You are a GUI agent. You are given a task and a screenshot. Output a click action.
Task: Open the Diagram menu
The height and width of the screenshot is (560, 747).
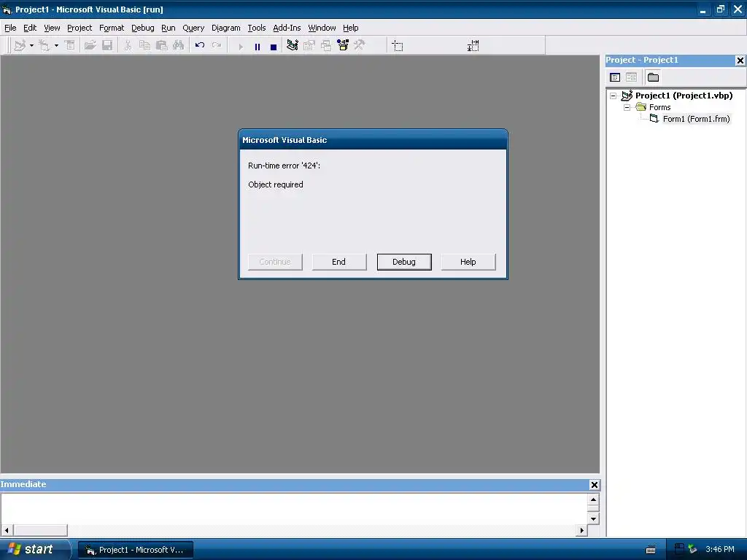click(x=226, y=28)
